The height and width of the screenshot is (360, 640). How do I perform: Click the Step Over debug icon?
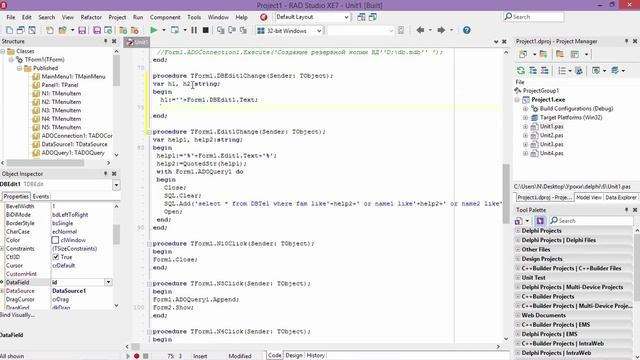tap(232, 30)
